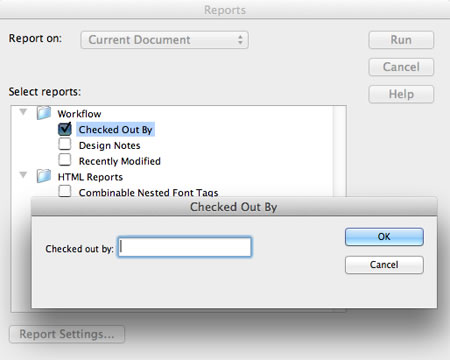Click the HTML Reports folder icon
Viewport: 450px width, 360px height.
tap(44, 176)
